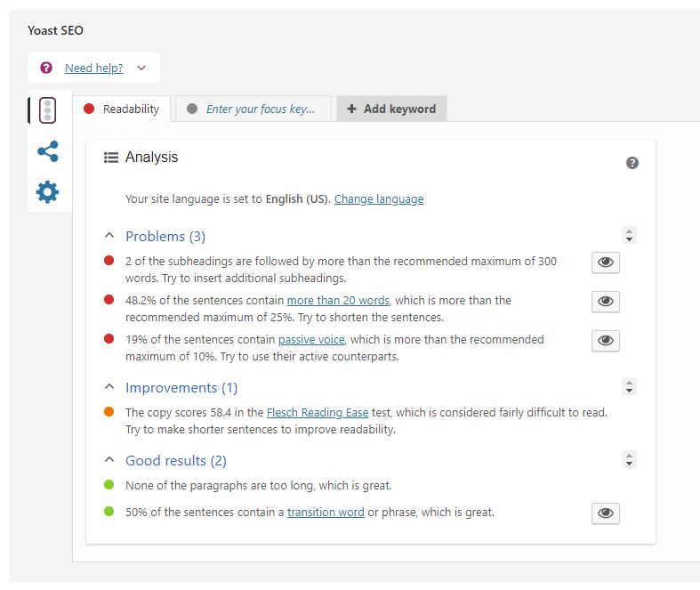Toggle highlight for transition word sentences

click(606, 513)
